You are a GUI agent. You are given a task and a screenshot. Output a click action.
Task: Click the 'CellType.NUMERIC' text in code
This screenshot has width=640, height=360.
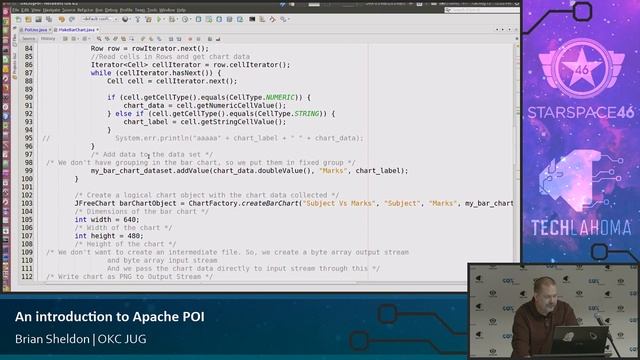(262, 98)
